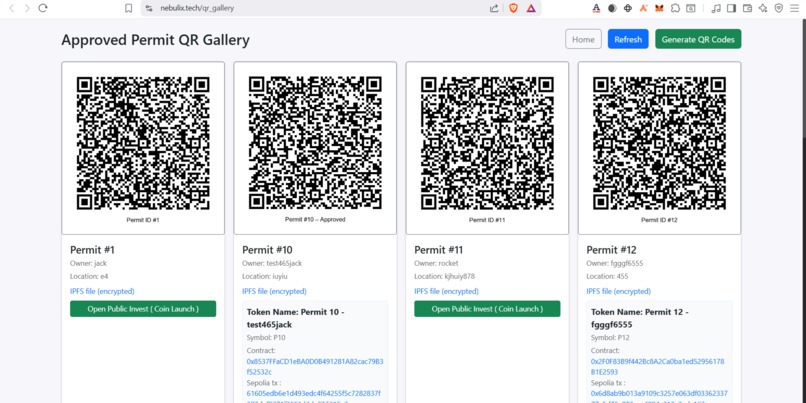This screenshot has width=806, height=403.
Task: Click the blue Refresh button
Action: pos(628,39)
